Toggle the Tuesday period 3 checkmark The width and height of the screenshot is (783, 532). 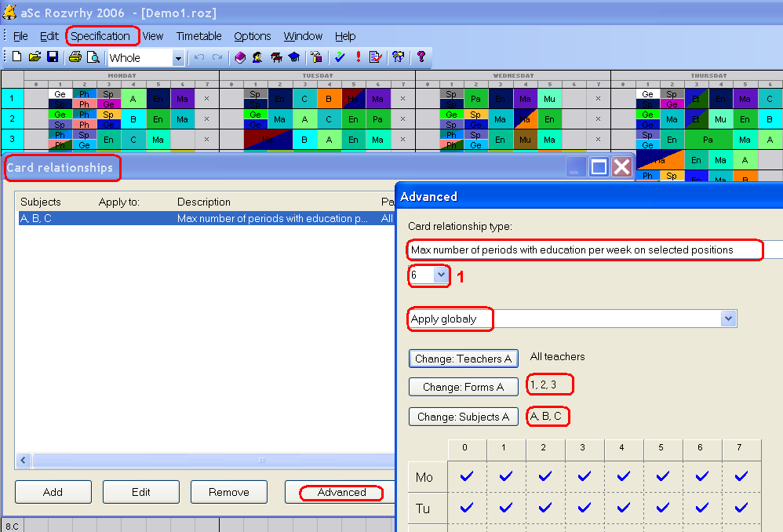(585, 508)
